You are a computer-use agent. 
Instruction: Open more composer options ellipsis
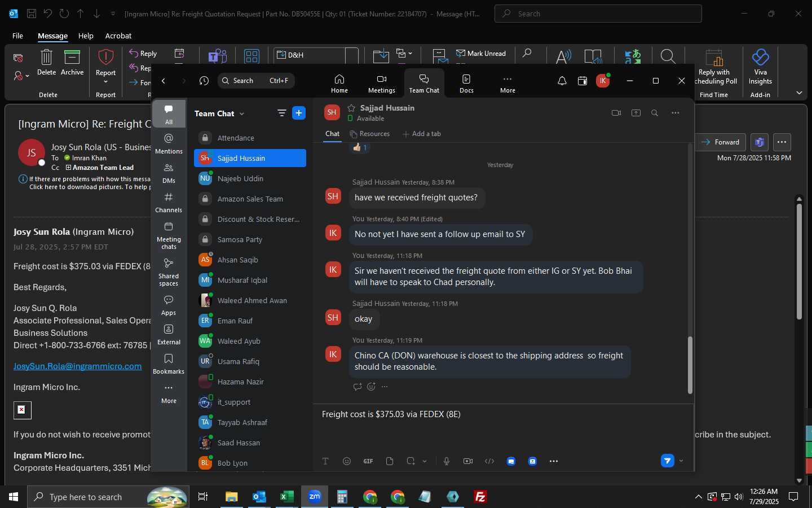coord(554,461)
